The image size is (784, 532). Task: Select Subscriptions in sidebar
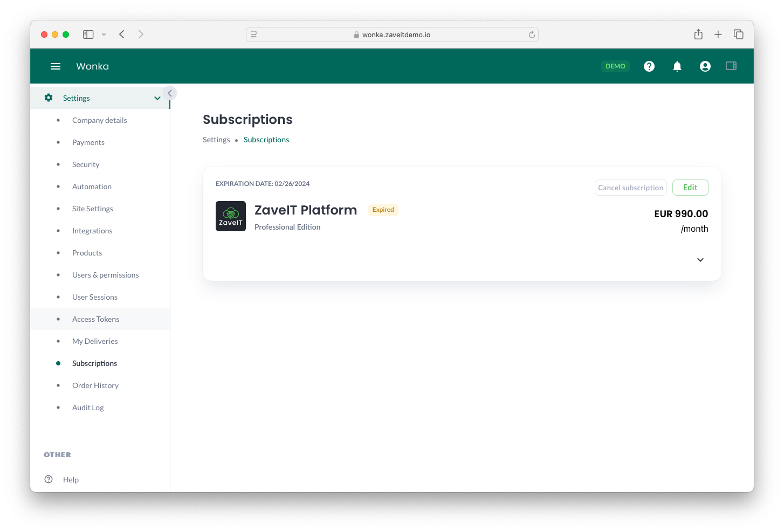coord(94,363)
